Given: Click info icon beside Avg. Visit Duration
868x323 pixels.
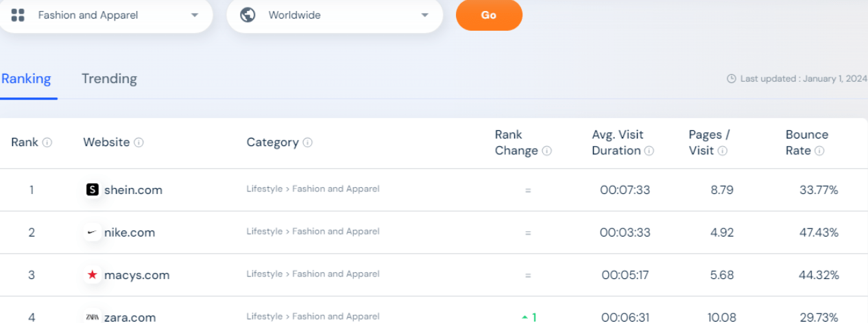Looking at the screenshot, I should [x=649, y=151].
